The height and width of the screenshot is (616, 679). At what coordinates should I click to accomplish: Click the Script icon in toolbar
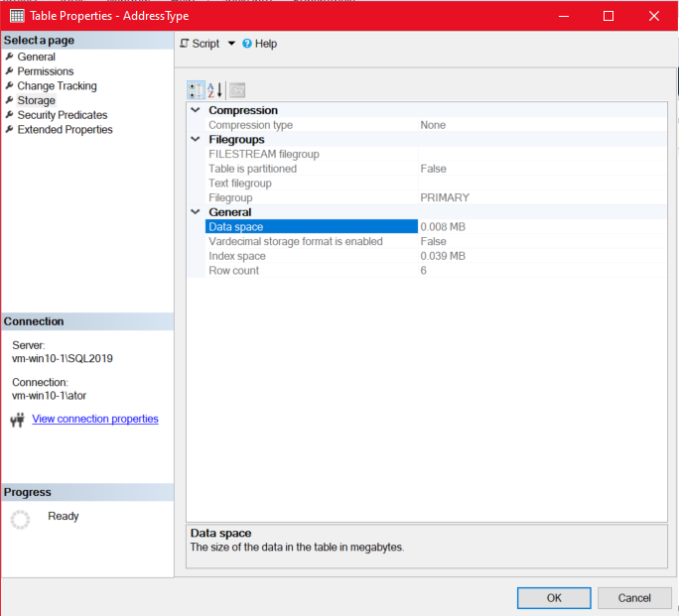click(x=185, y=44)
